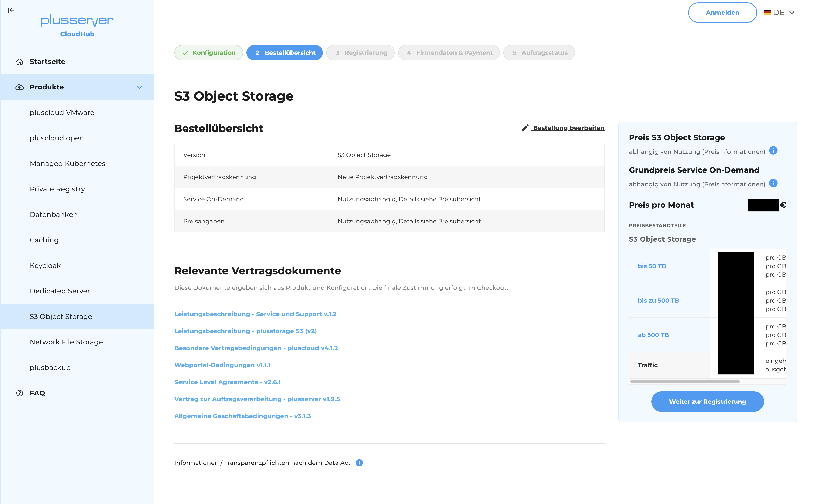This screenshot has height=504, width=817.
Task: Open Besondere Vertragsbedingungen - pluscloud v4.1.2
Action: [256, 348]
